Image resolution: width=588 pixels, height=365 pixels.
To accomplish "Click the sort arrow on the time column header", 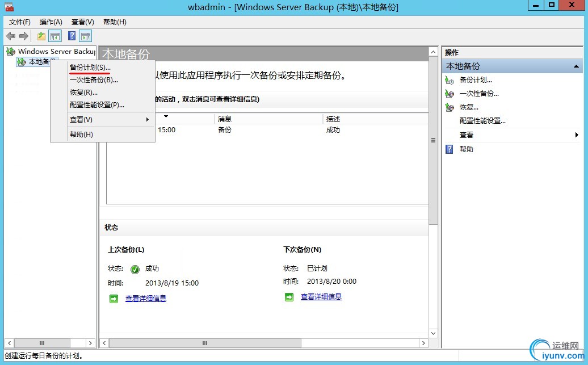I will [x=166, y=117].
